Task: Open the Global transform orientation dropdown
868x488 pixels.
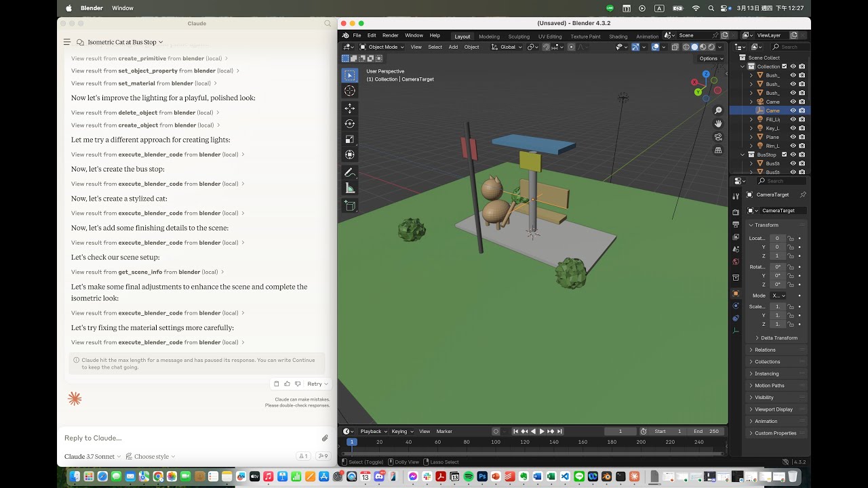Action: (x=507, y=47)
